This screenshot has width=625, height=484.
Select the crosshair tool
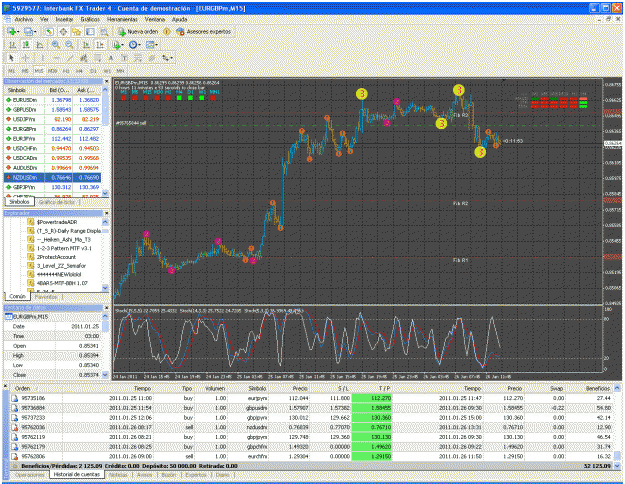[x=25, y=58]
